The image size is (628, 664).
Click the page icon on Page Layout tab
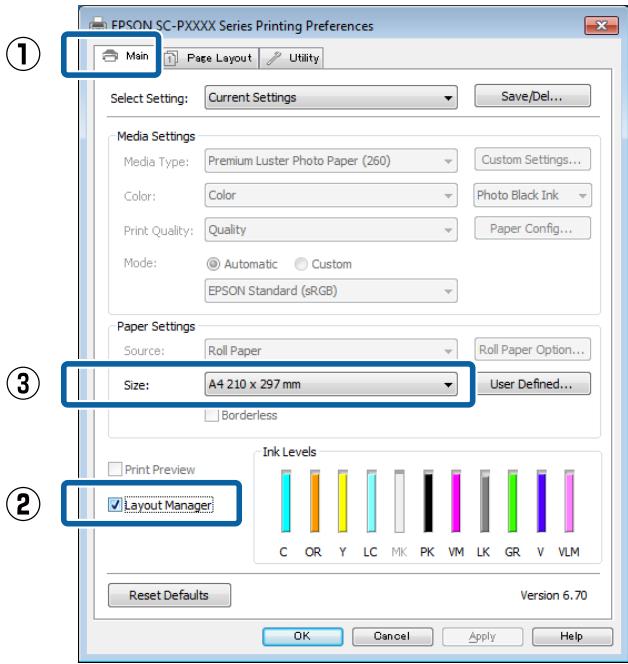coord(171,58)
